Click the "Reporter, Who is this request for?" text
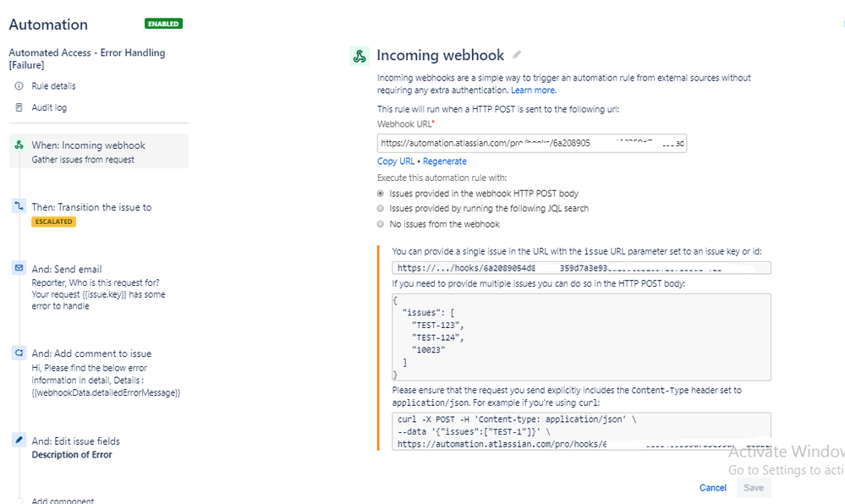 tap(96, 282)
